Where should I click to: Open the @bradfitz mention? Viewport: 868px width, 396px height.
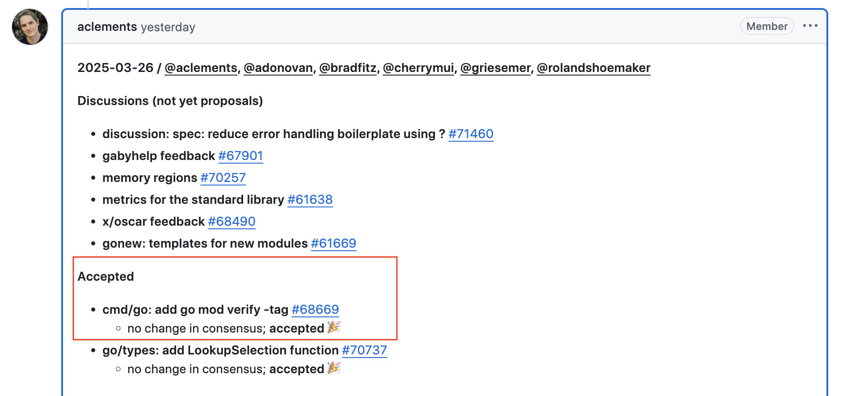348,68
